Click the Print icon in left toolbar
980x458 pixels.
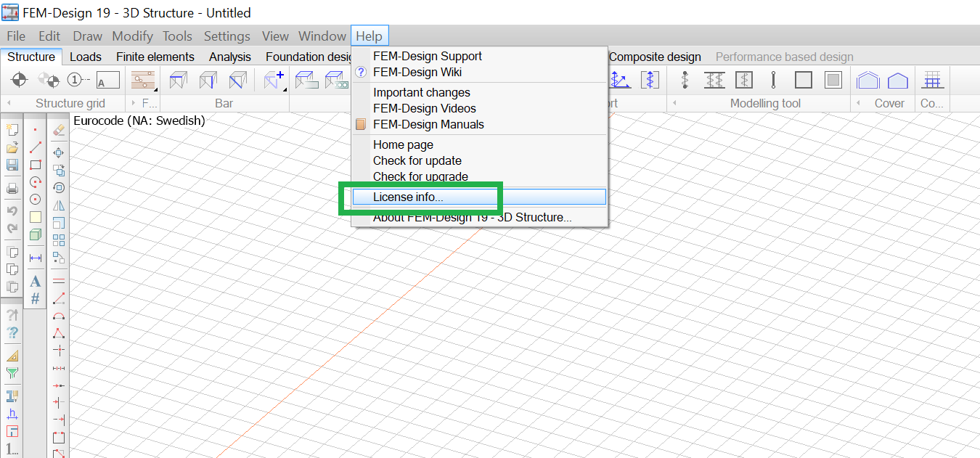coord(12,188)
